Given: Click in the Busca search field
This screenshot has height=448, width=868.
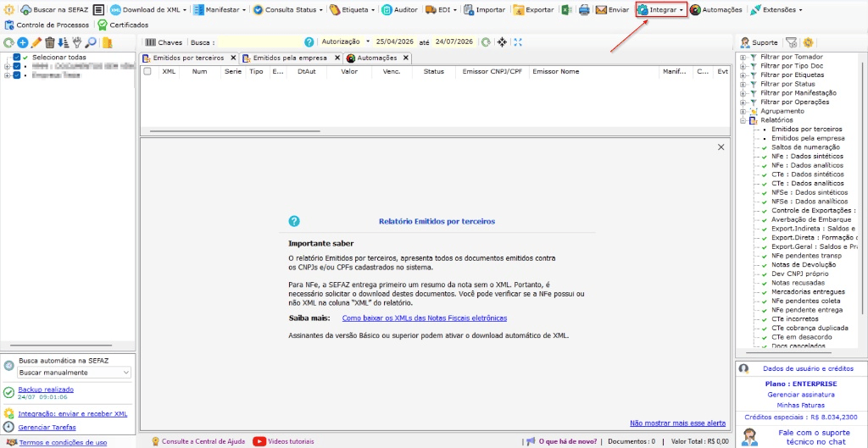Looking at the screenshot, I should pyautogui.click(x=260, y=42).
